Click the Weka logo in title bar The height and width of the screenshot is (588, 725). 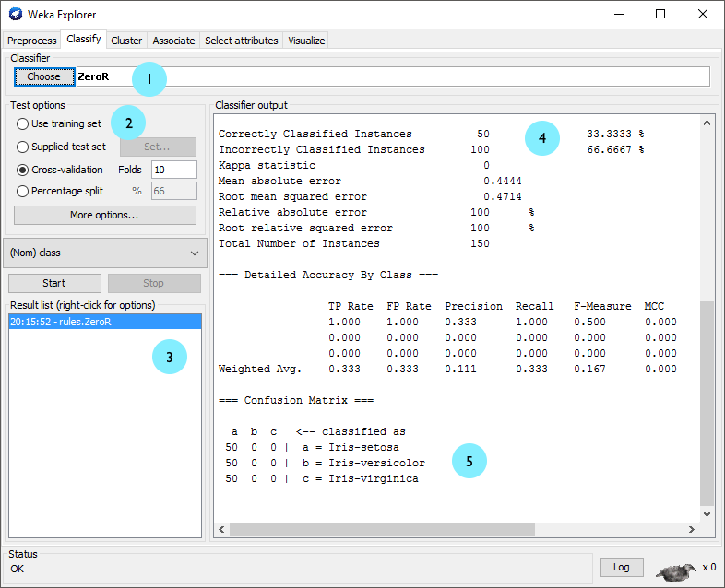[x=15, y=14]
